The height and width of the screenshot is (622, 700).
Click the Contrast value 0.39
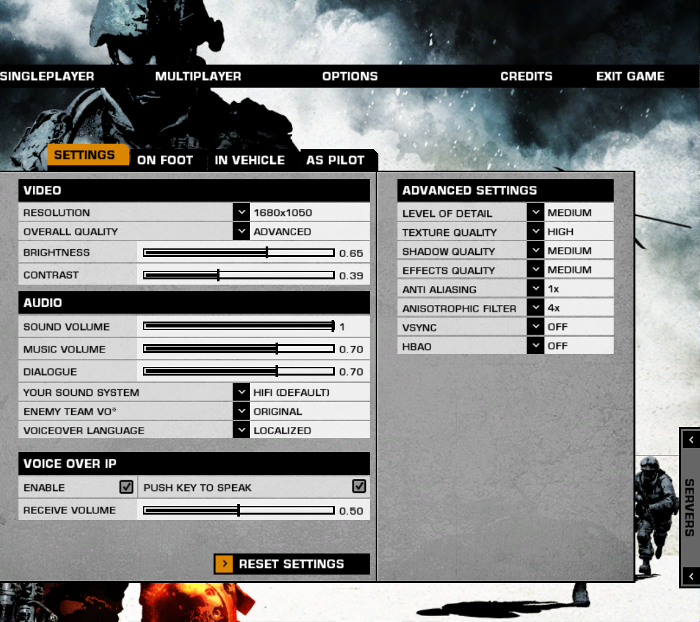click(351, 276)
